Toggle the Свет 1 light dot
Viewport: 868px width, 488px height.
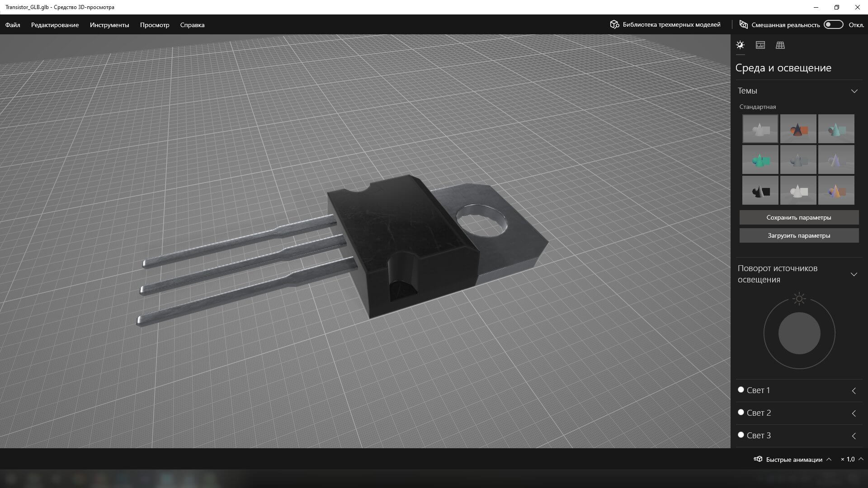741,389
